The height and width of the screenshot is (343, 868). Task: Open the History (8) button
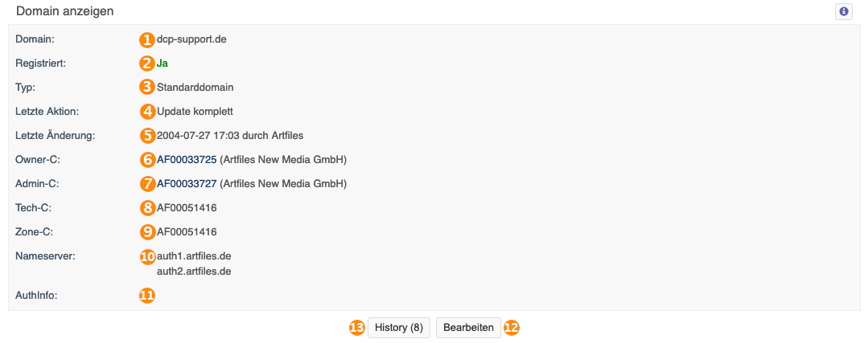pyautogui.click(x=399, y=328)
